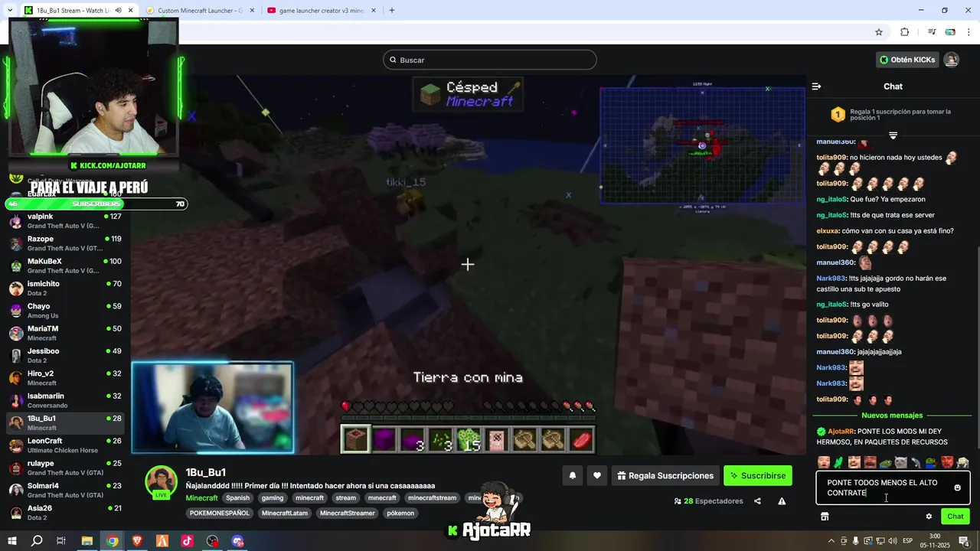
Task: Open the Windows notification center
Action: pyautogui.click(x=965, y=541)
